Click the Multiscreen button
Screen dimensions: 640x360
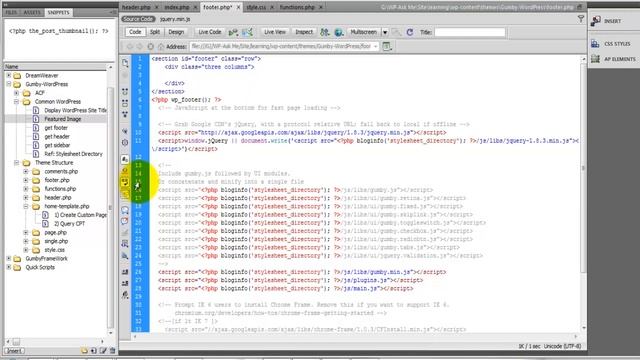point(363,32)
